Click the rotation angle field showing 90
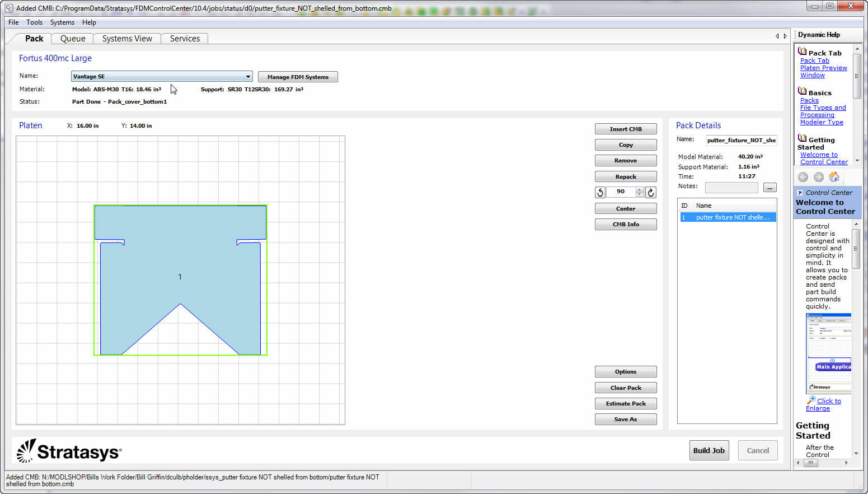The height and width of the screenshot is (494, 868). click(621, 192)
